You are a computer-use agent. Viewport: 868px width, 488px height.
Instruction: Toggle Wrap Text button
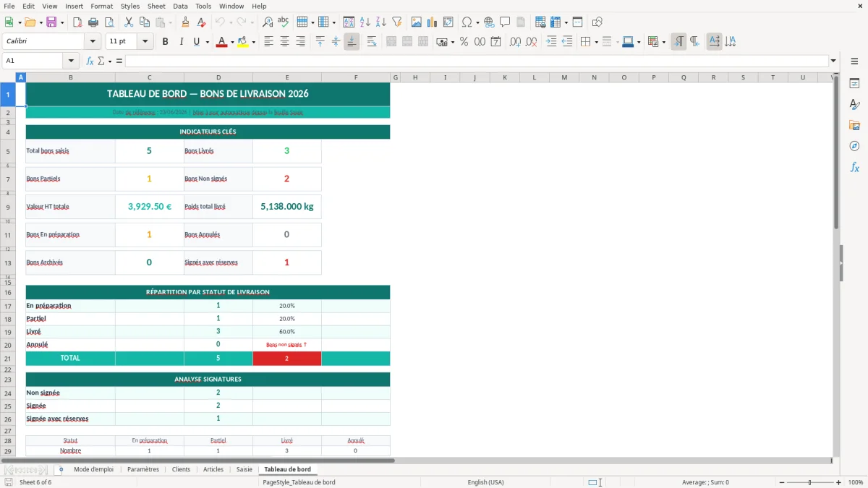[x=372, y=42]
